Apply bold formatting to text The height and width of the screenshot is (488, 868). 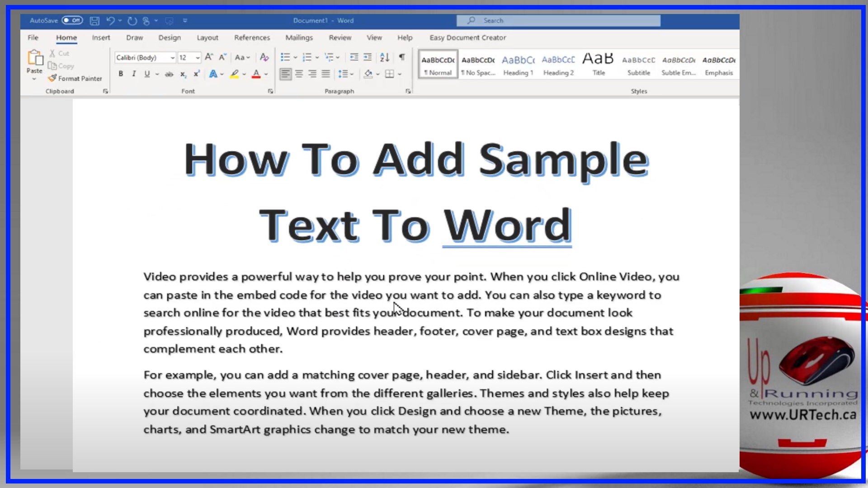tap(121, 74)
